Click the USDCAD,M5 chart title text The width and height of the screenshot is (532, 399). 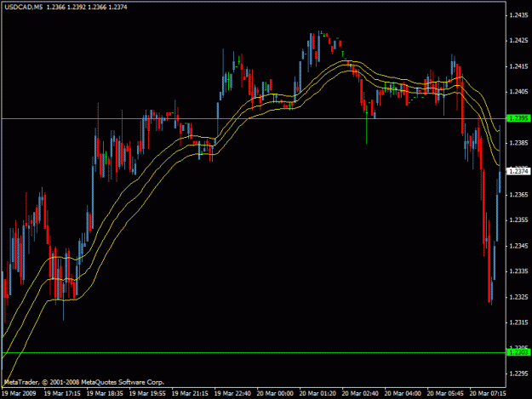(x=24, y=7)
